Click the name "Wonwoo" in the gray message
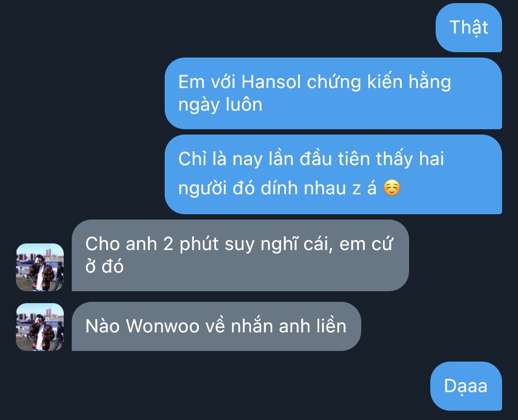518x420 pixels. click(x=162, y=326)
